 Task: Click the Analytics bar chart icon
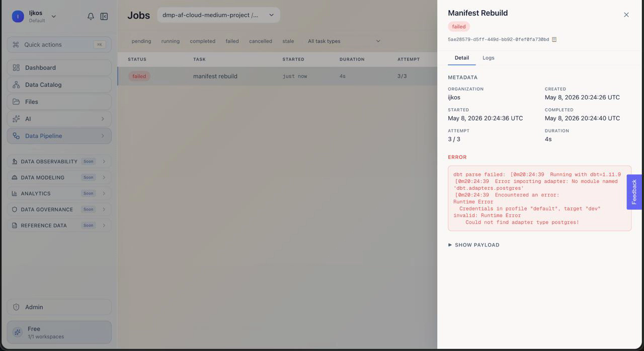point(14,193)
